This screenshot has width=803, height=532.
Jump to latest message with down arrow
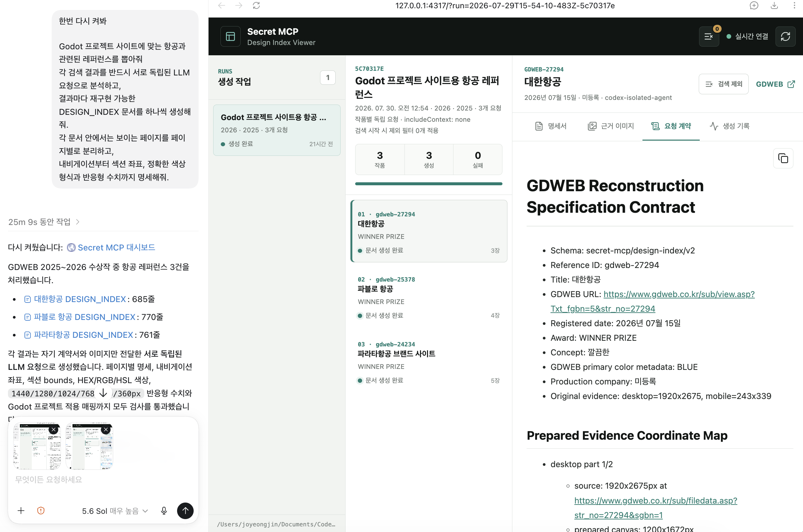coord(103,393)
